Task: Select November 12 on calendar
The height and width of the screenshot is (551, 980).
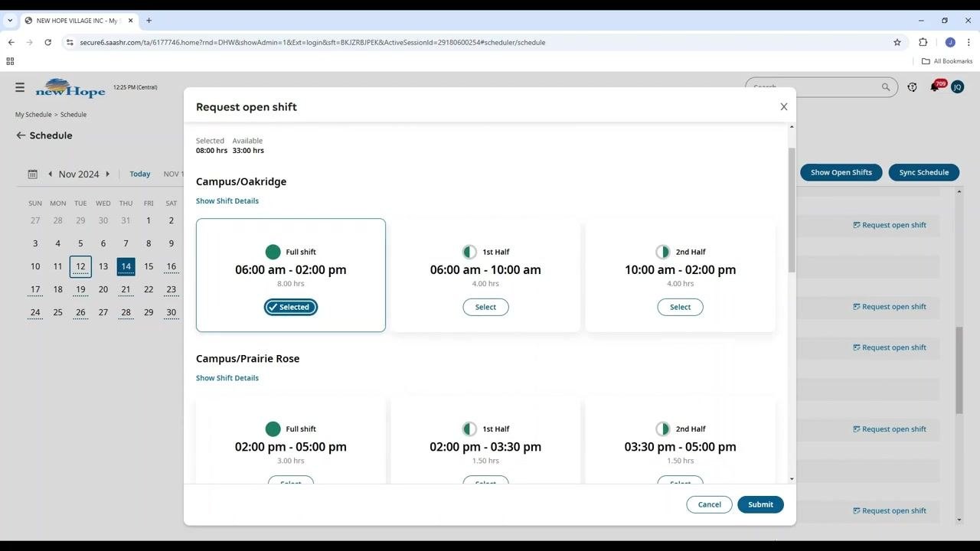Action: coord(80,266)
